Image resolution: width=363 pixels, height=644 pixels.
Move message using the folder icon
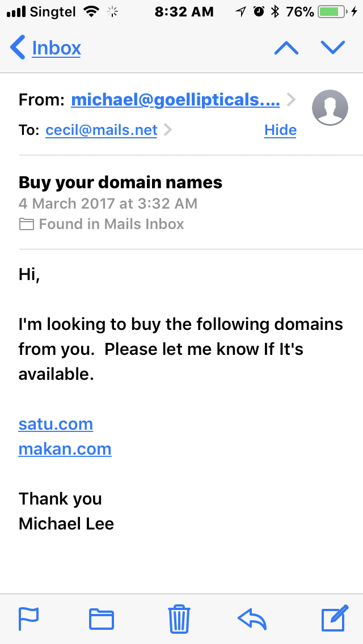[x=102, y=618]
